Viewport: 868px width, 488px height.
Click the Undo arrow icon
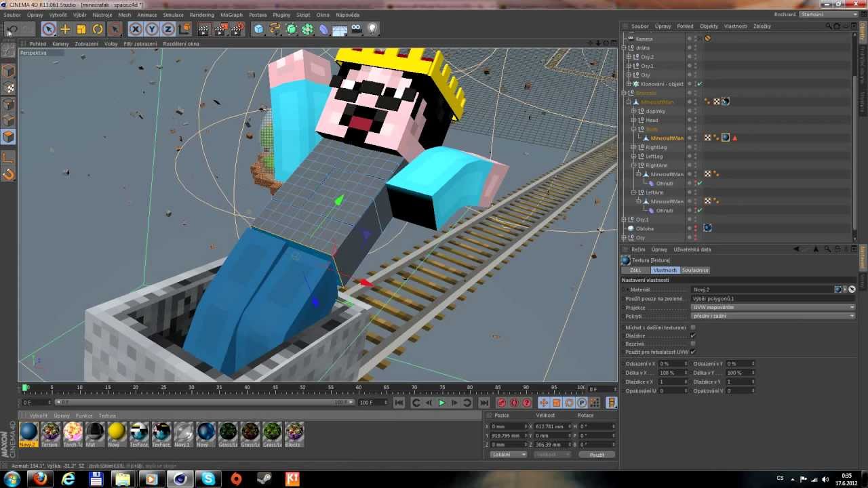click(x=12, y=29)
